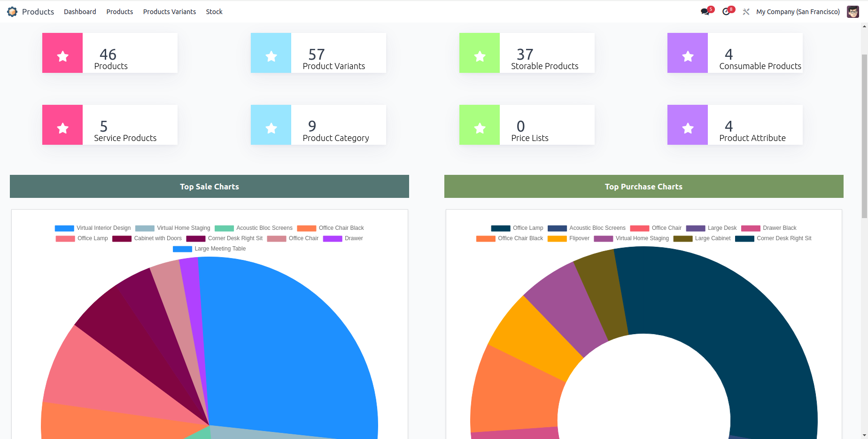Open the 9 Product Category card
This screenshot has height=439, width=868.
tap(318, 125)
